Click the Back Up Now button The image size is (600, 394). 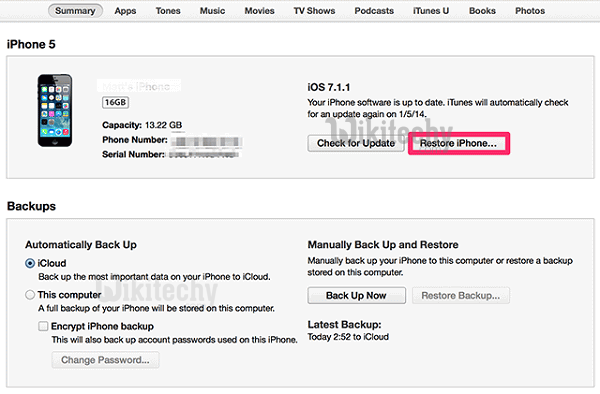356,296
